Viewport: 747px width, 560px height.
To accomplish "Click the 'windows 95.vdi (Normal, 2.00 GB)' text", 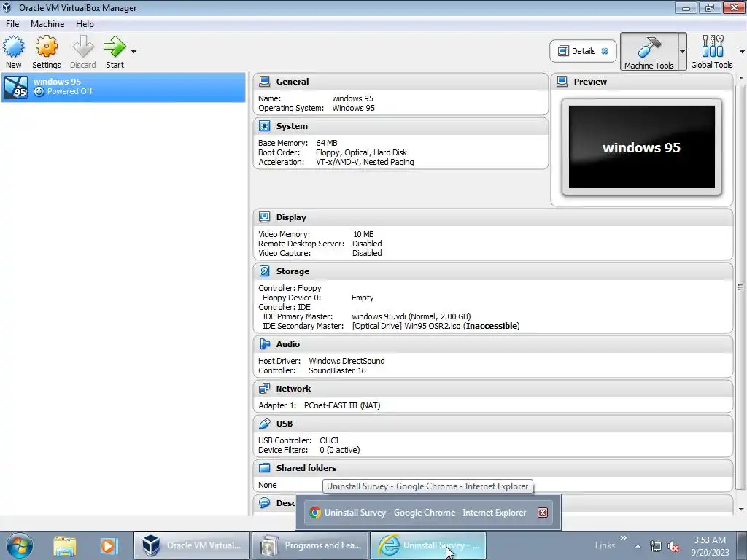I will pos(411,316).
